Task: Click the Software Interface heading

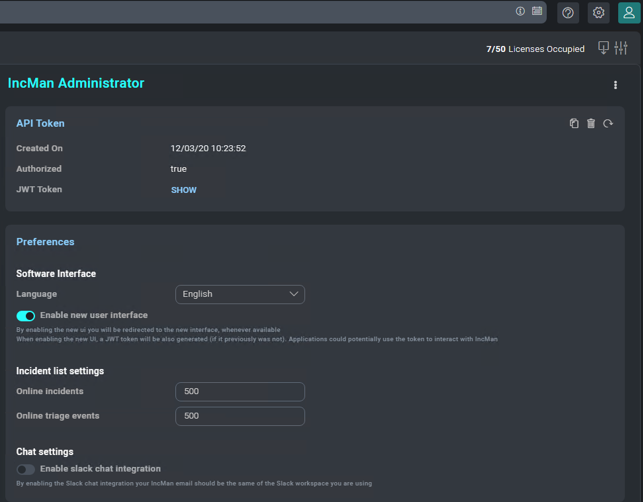Action: click(x=56, y=274)
